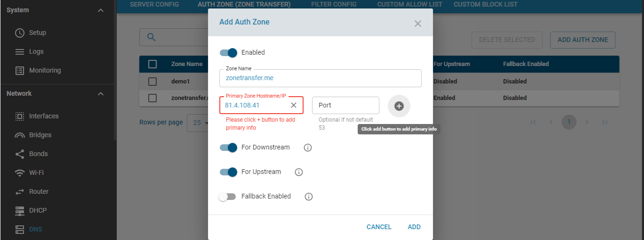Open the Monitoring page in the sidebar
Image resolution: width=644 pixels, height=240 pixels.
tap(45, 70)
